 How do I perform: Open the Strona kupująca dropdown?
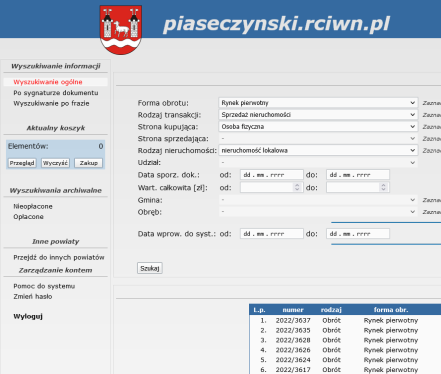coord(318,127)
